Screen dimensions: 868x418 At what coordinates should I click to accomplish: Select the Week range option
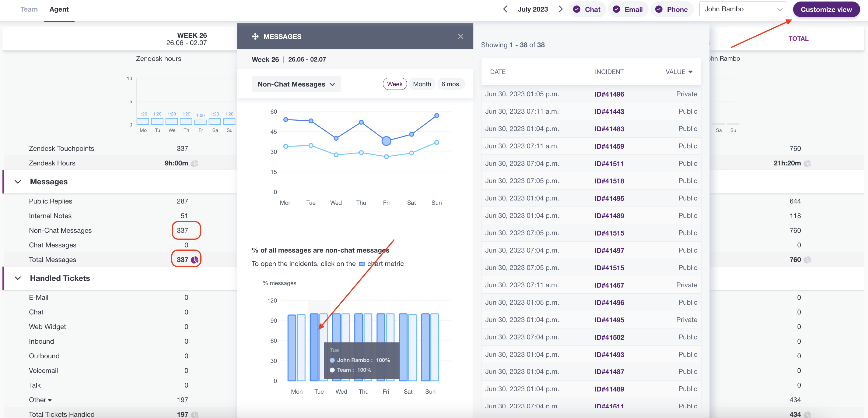tap(394, 84)
